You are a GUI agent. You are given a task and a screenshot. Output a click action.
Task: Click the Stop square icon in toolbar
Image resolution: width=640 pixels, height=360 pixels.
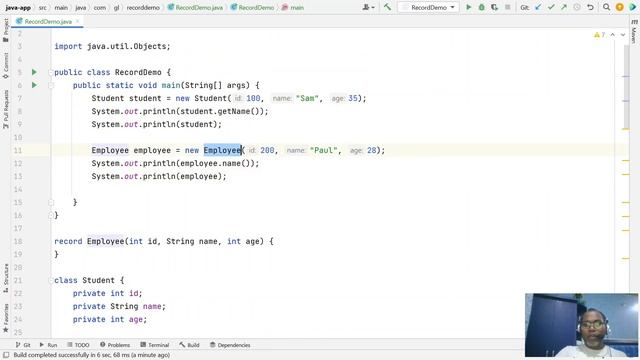pos(508,7)
